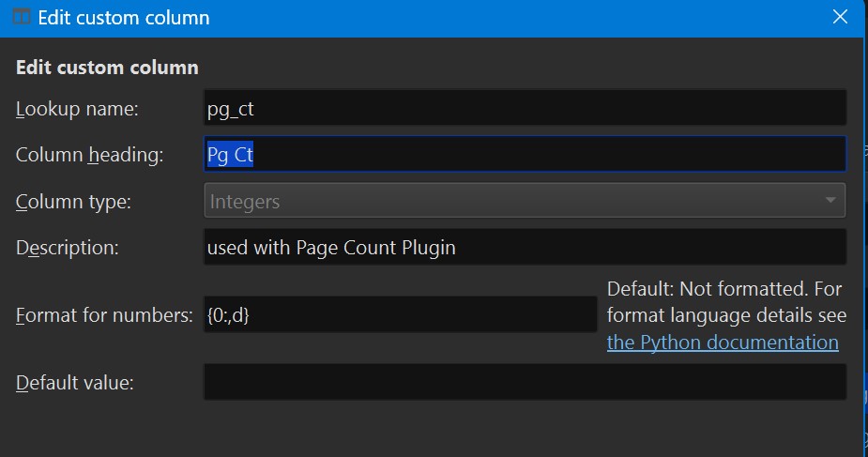Click the 'Default: Not formatted' help text

[724, 288]
